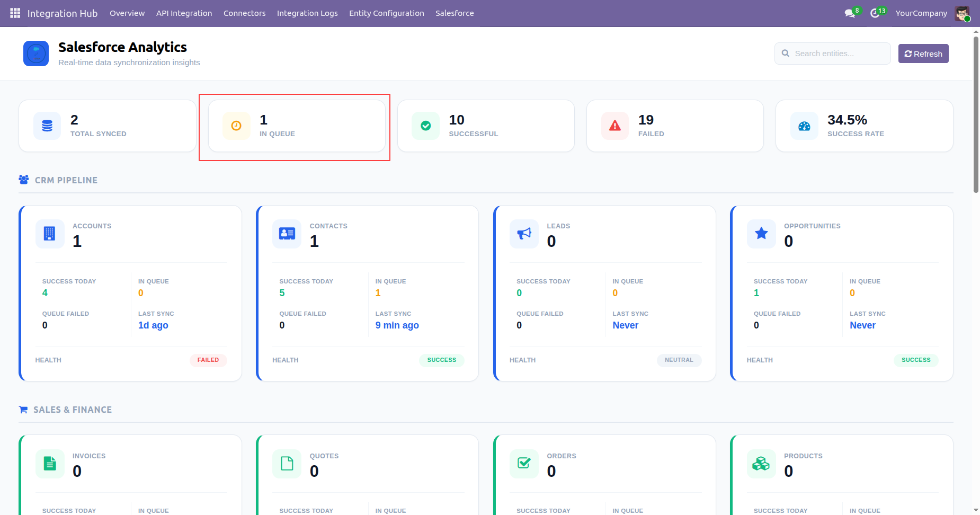Image resolution: width=980 pixels, height=515 pixels.
Task: Click the 'ACCOUNTS' card title
Action: [92, 226]
